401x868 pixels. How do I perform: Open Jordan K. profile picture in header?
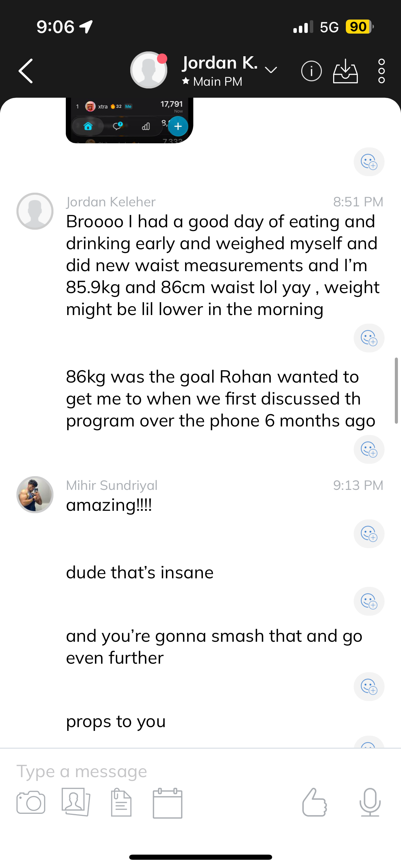pos(149,70)
